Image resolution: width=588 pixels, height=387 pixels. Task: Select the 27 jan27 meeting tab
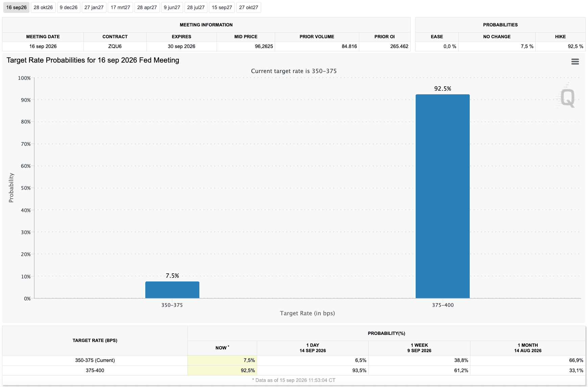(x=94, y=7)
